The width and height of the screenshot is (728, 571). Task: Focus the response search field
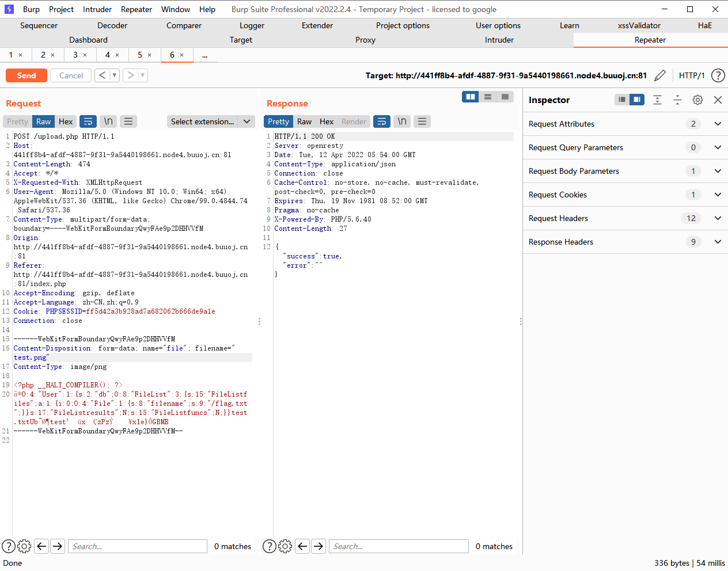tap(399, 546)
